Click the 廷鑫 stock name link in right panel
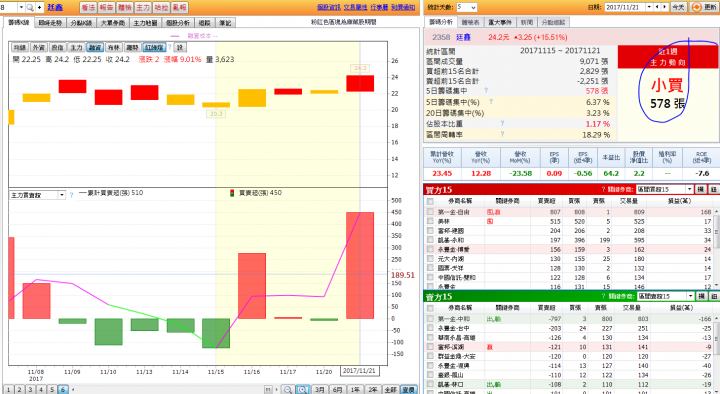The height and width of the screenshot is (394, 720). [463, 37]
